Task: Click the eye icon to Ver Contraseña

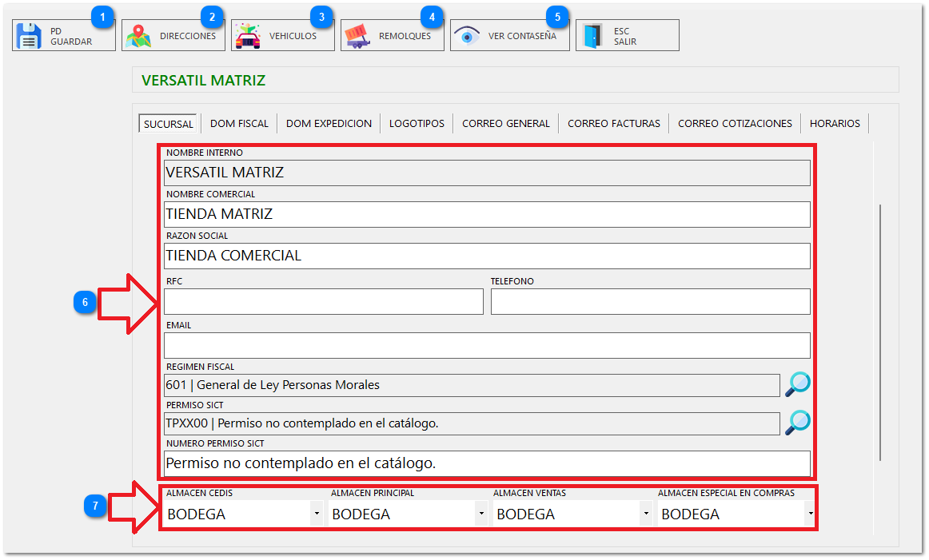Action: 467,36
